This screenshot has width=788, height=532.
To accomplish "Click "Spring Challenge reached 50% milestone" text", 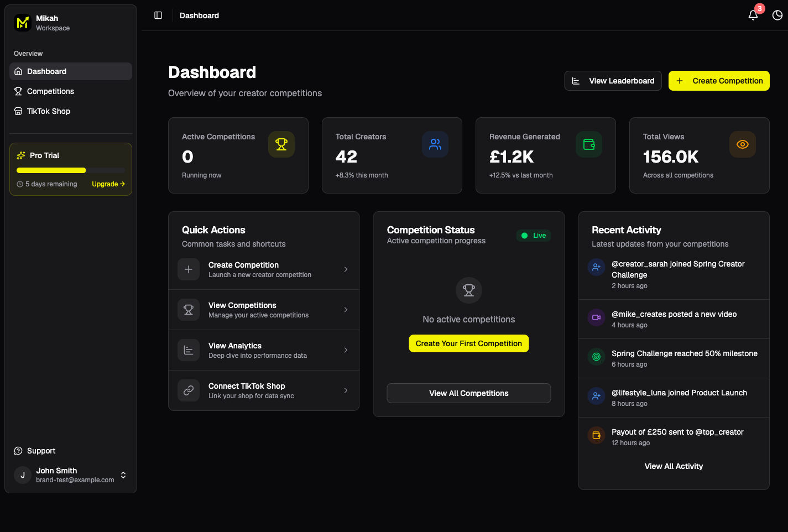I will pyautogui.click(x=685, y=353).
